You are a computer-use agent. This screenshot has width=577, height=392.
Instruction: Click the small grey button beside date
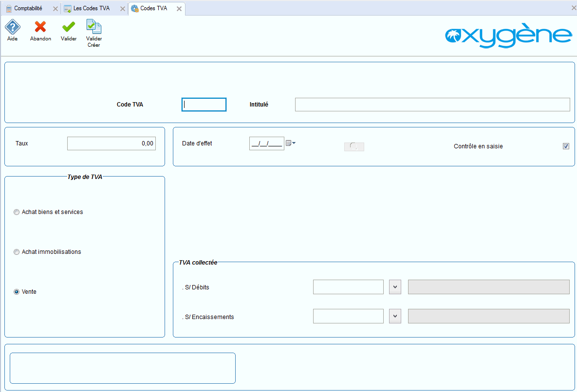[x=354, y=146]
